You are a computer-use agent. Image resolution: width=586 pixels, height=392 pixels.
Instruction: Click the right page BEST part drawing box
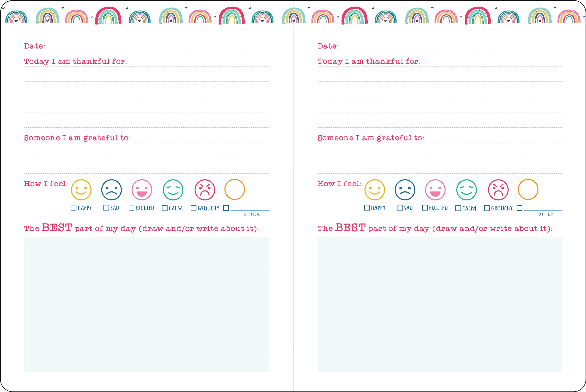[440, 305]
